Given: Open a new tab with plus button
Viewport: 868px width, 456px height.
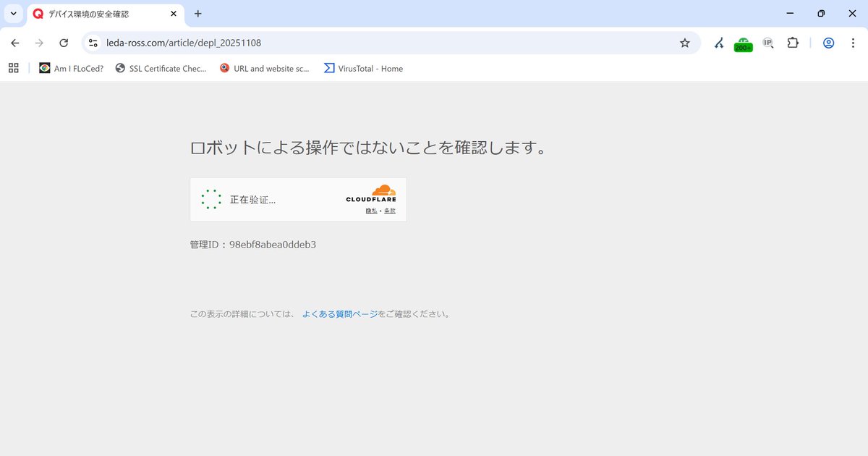Looking at the screenshot, I should (198, 14).
